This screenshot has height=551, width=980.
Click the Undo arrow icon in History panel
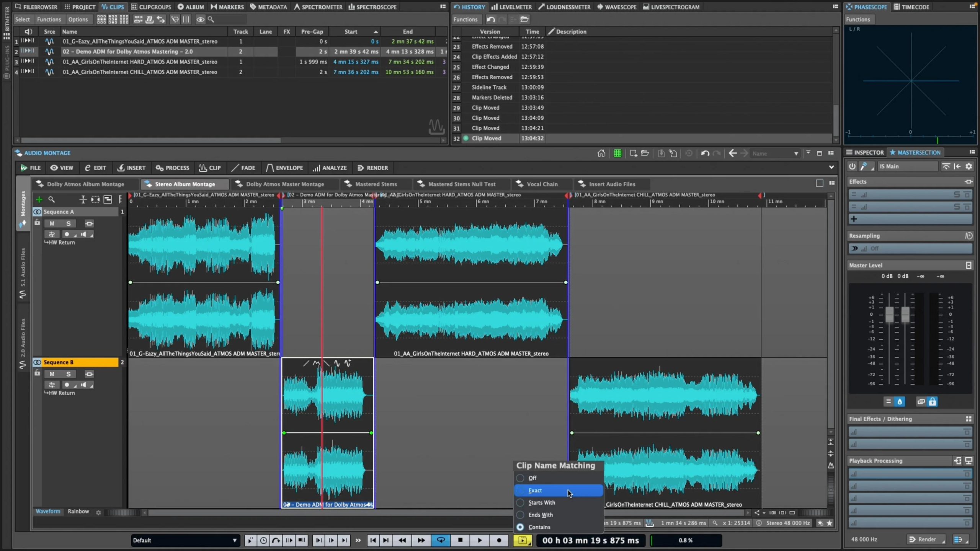click(x=490, y=19)
